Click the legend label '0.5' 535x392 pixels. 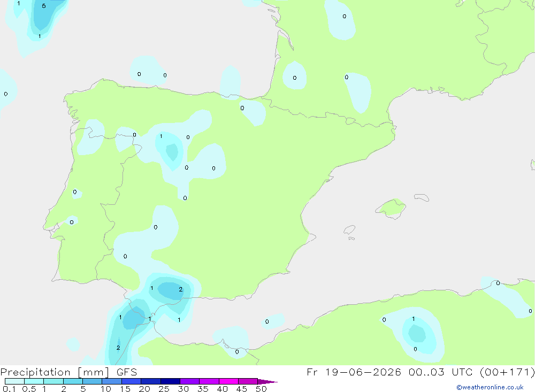pos(29,389)
